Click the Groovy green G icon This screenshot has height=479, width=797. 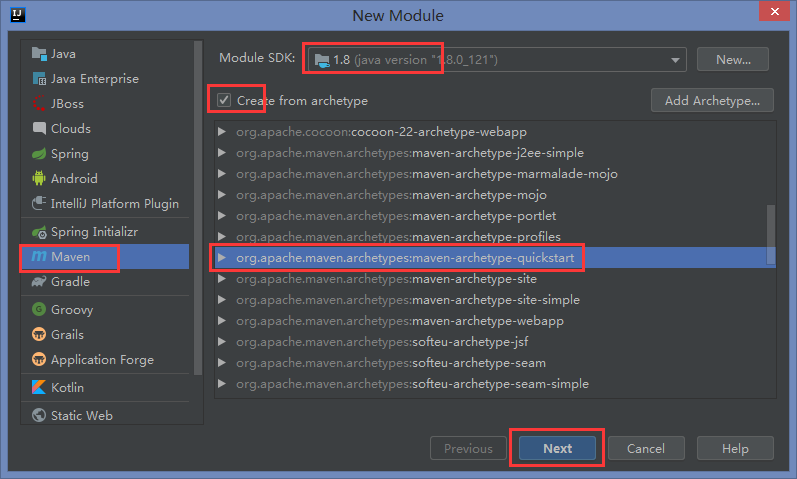tap(39, 309)
